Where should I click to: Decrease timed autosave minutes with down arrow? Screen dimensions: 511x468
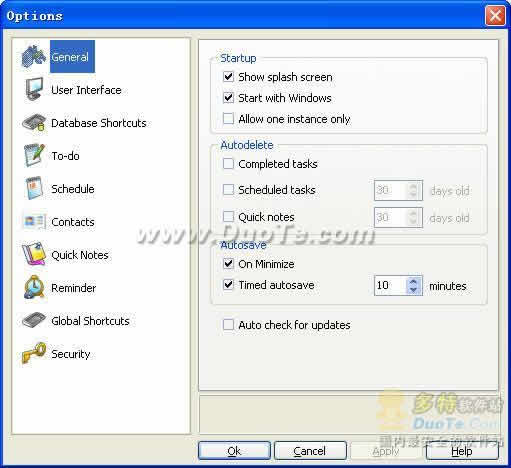click(x=414, y=290)
